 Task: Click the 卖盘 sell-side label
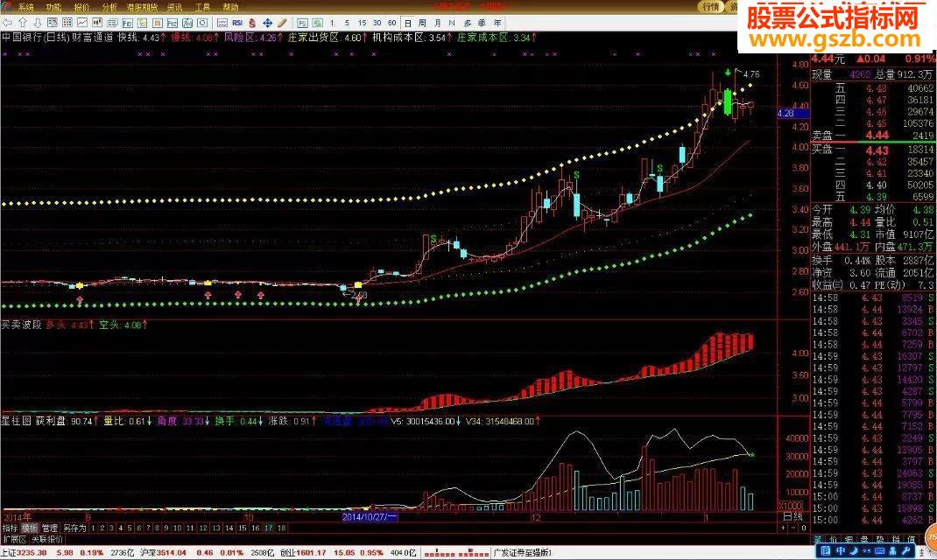pos(821,136)
